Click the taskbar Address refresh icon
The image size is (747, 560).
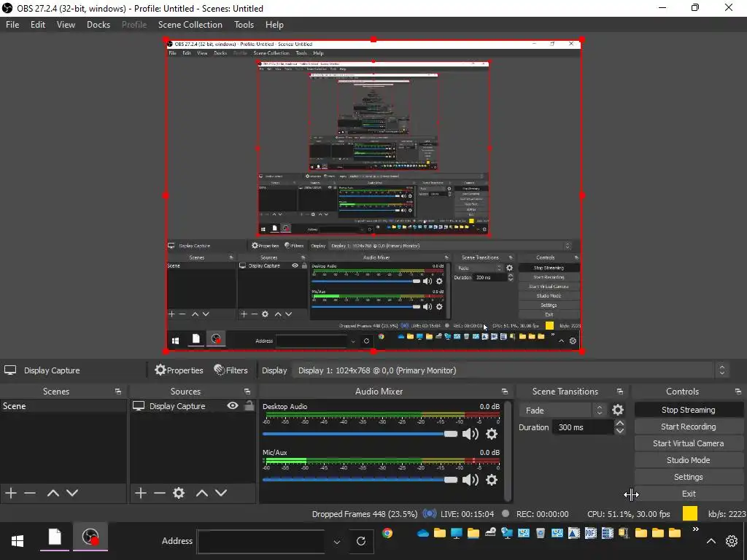point(361,541)
